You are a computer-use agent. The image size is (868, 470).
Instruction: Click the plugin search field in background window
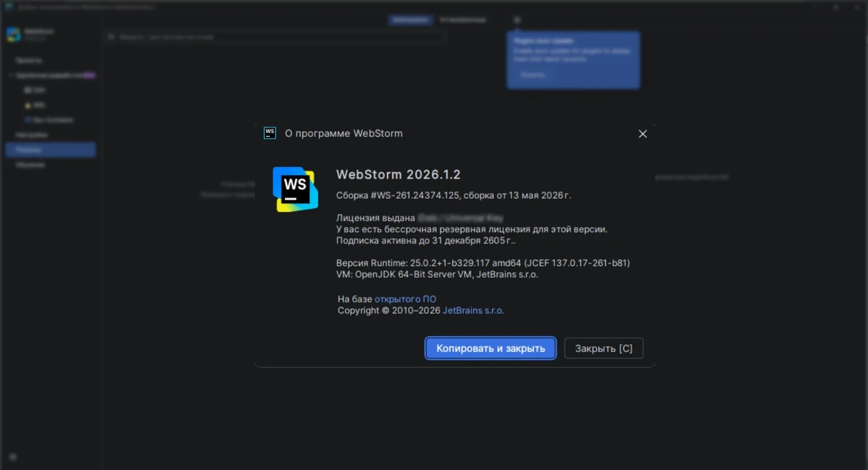tap(273, 36)
